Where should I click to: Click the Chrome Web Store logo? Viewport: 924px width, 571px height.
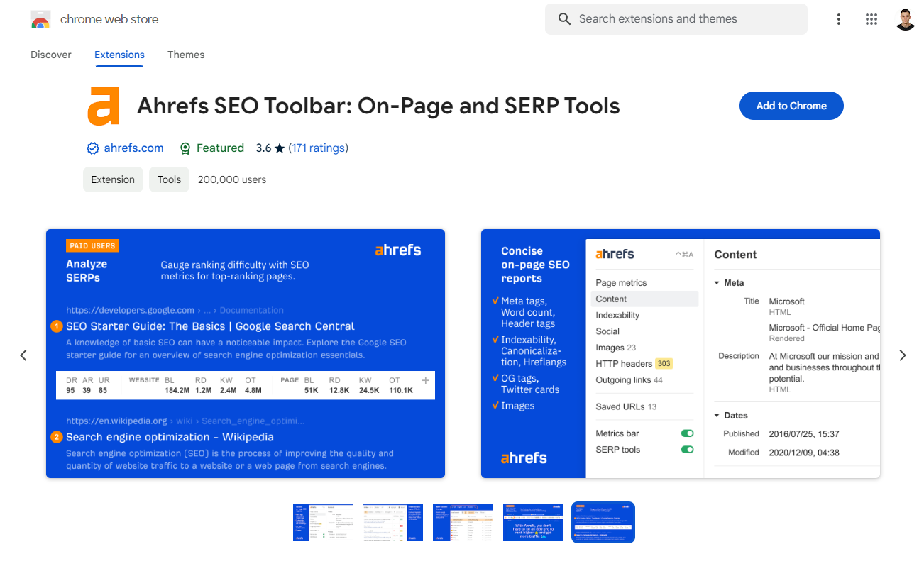(40, 20)
